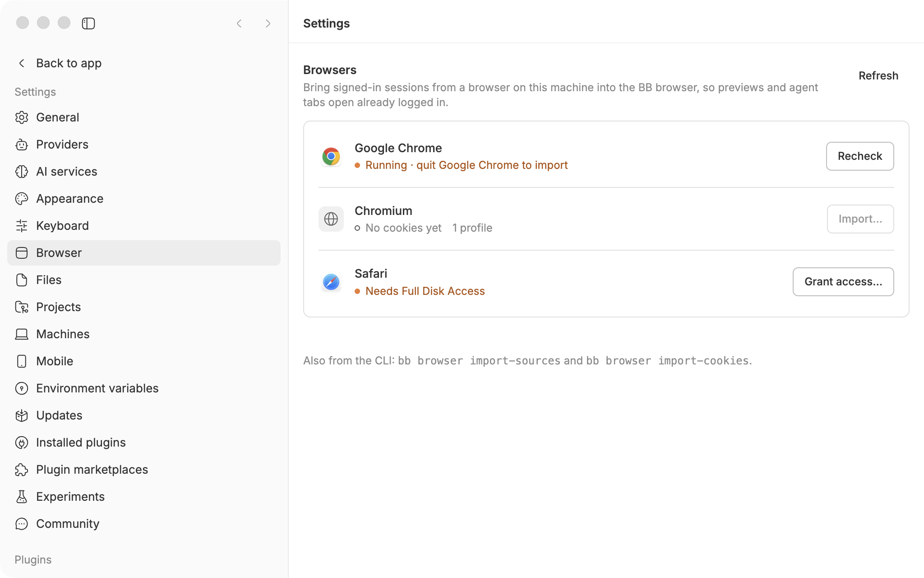Open the Plugin marketplaces section
The image size is (924, 578).
tap(144, 470)
